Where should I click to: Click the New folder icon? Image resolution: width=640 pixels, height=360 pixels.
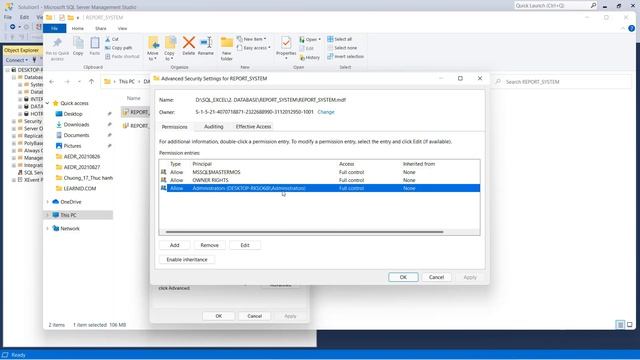coord(227,42)
